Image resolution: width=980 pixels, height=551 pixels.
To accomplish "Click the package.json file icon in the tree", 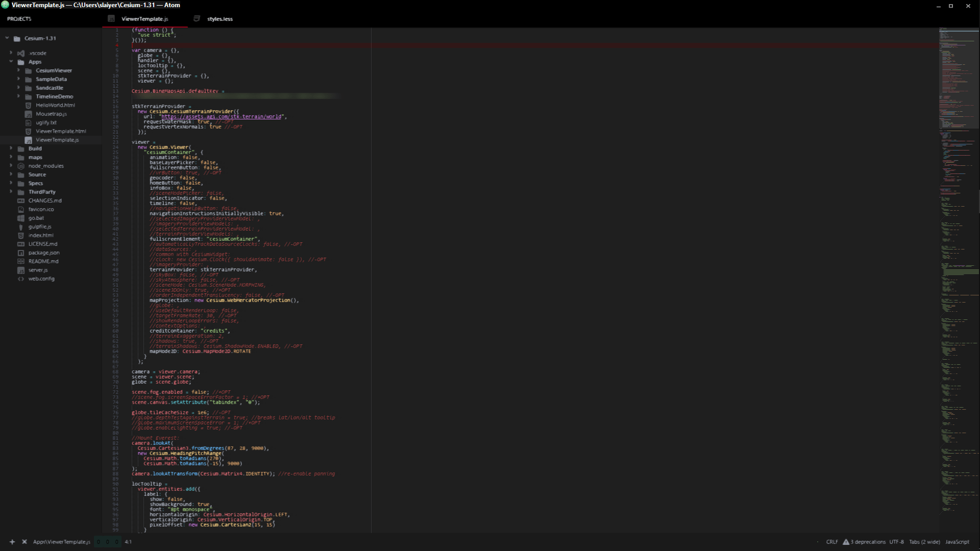I will 20,253.
